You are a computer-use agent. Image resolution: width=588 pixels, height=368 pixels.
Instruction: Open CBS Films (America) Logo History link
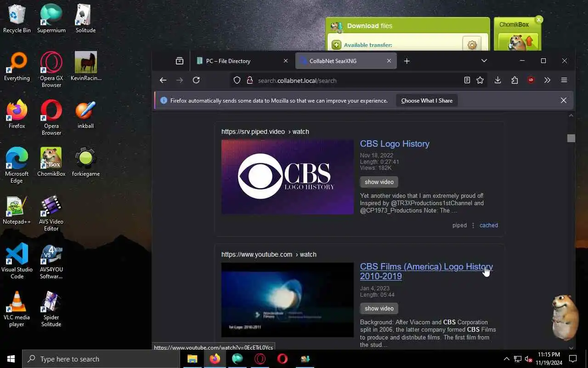coord(426,271)
